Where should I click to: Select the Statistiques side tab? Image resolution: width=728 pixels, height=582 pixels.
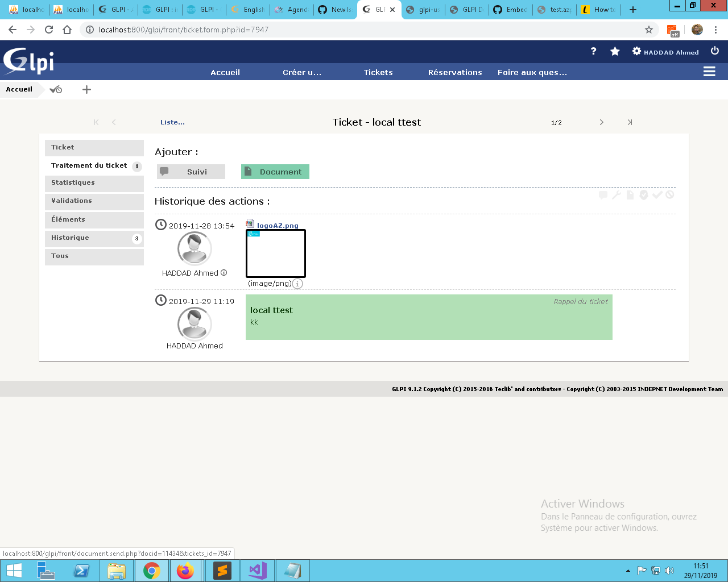point(94,183)
